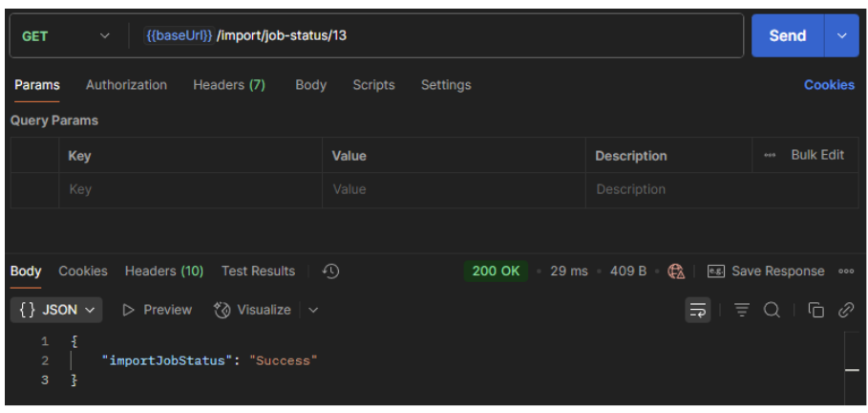
Task: Expand the Send button arrow options
Action: [x=842, y=36]
